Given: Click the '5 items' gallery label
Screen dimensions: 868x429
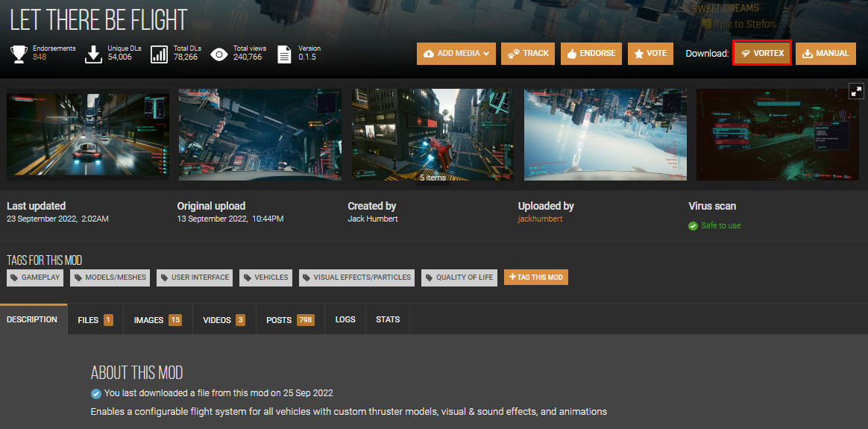Looking at the screenshot, I should (x=433, y=178).
